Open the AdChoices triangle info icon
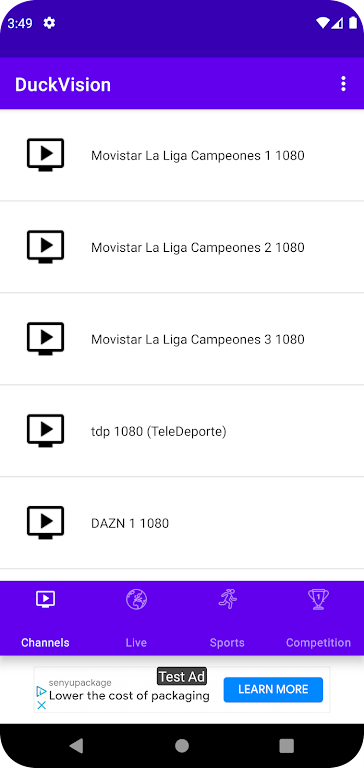The image size is (364, 768). tap(42, 692)
